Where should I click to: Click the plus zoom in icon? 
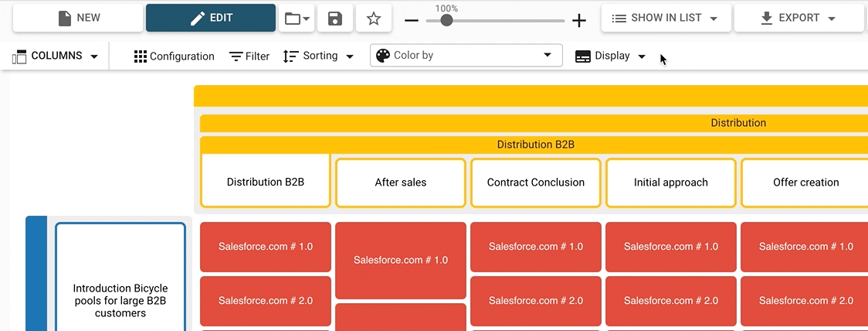point(579,21)
